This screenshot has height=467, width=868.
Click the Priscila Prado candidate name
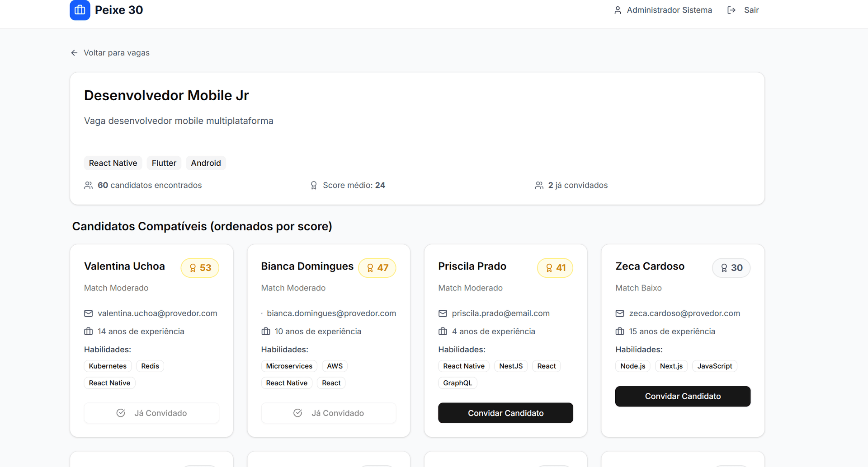tap(472, 266)
